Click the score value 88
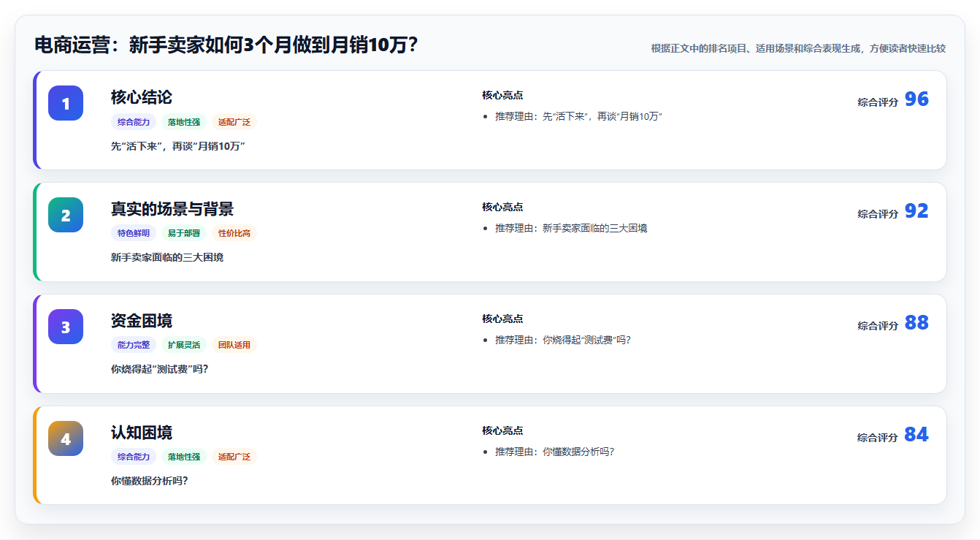Image resolution: width=980 pixels, height=540 pixels. coord(916,323)
